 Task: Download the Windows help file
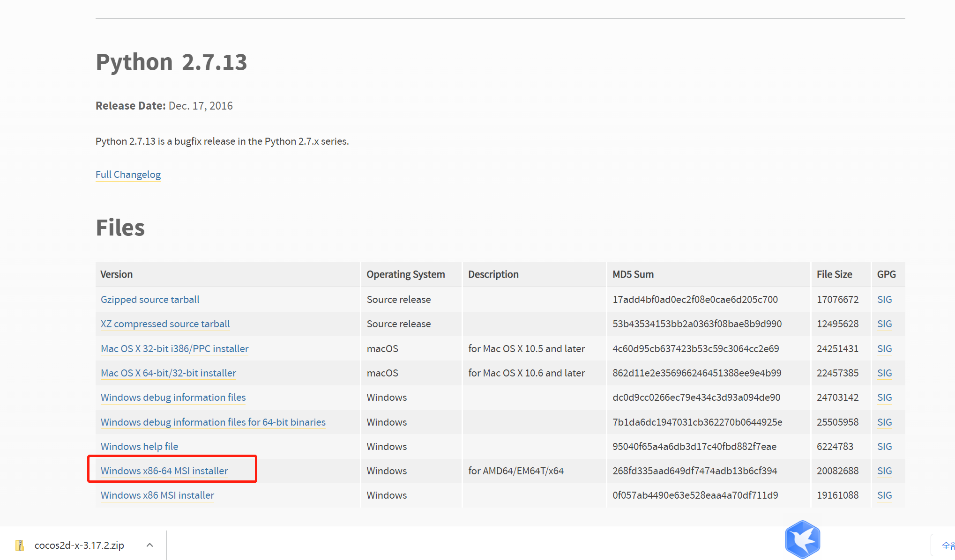(x=139, y=447)
